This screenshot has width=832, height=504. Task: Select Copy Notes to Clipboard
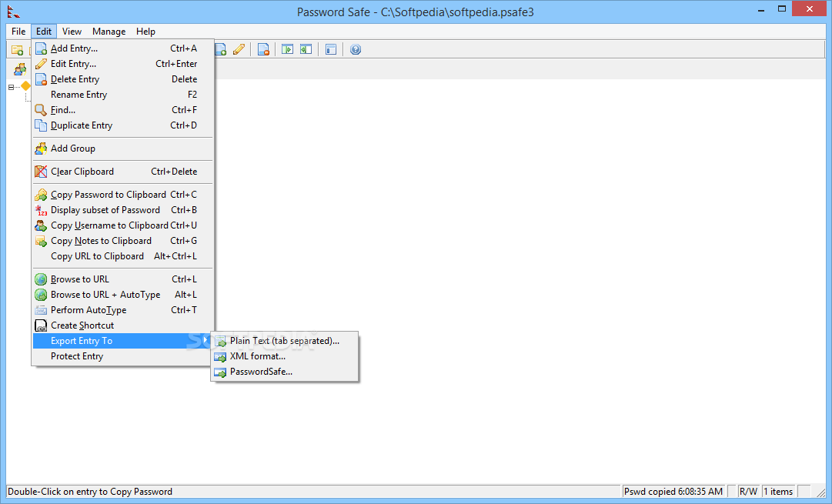(x=123, y=241)
